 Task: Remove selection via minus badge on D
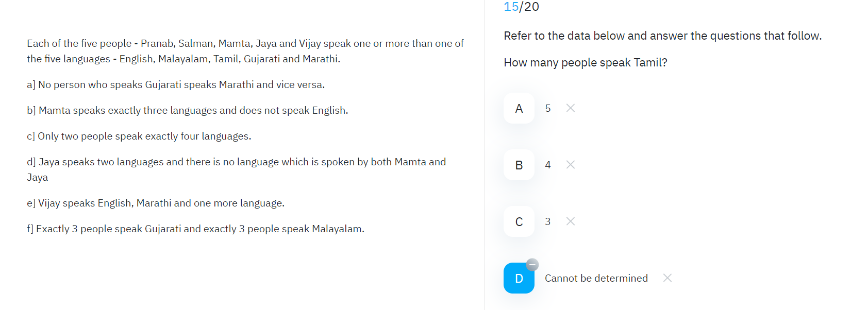coord(532,265)
